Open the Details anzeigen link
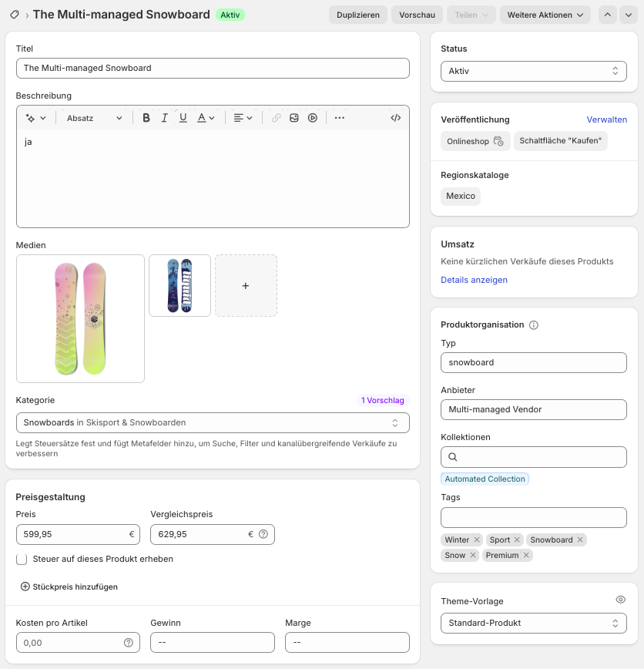This screenshot has width=644, height=669. pyautogui.click(x=474, y=280)
